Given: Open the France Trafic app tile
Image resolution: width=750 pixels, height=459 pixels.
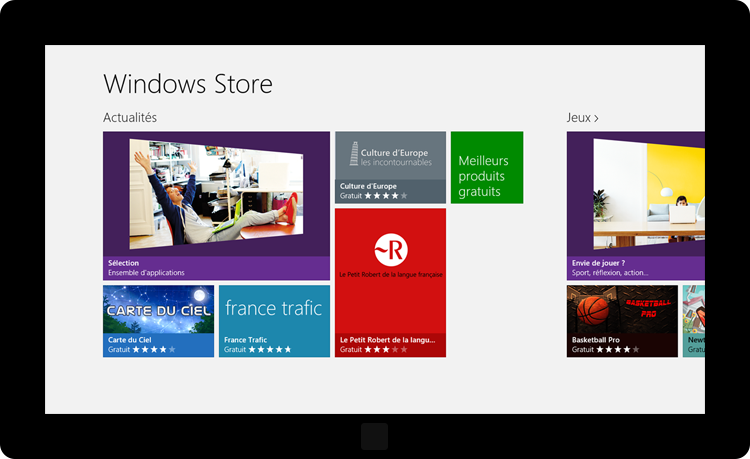Looking at the screenshot, I should click(275, 321).
